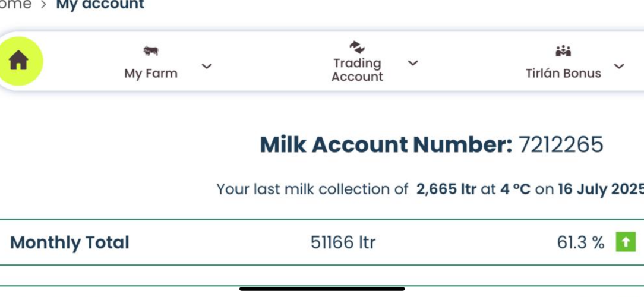Expand the My Farm dropdown chevron
Image resolution: width=644 pixels, height=297 pixels.
click(207, 66)
